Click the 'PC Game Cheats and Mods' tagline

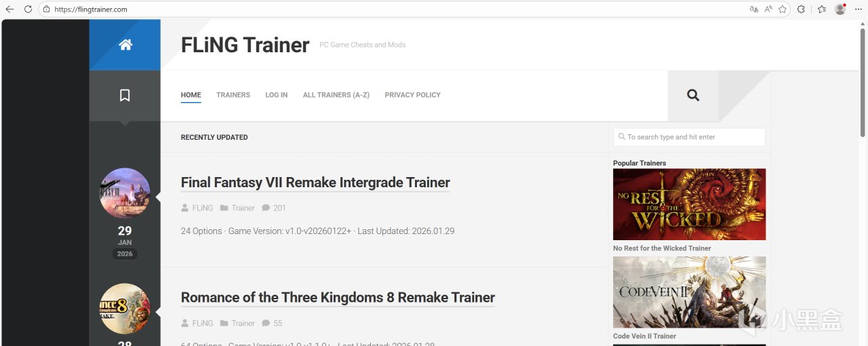point(363,45)
